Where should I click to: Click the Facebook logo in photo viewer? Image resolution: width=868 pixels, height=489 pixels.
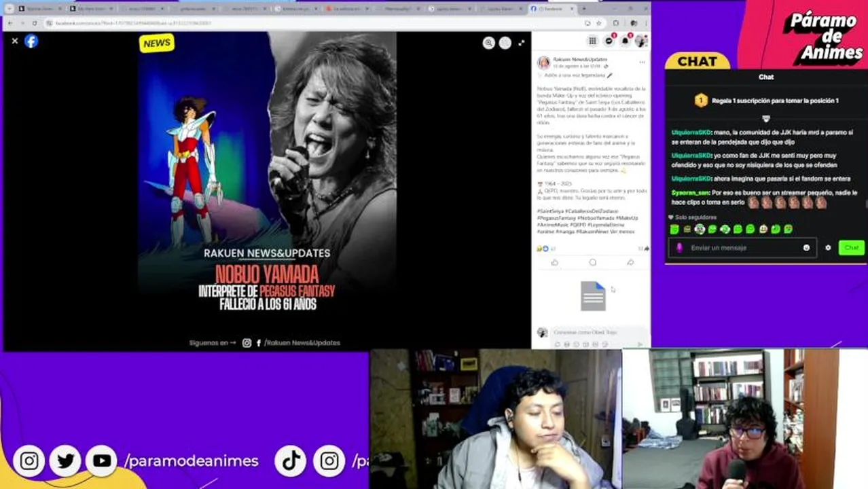click(x=31, y=41)
